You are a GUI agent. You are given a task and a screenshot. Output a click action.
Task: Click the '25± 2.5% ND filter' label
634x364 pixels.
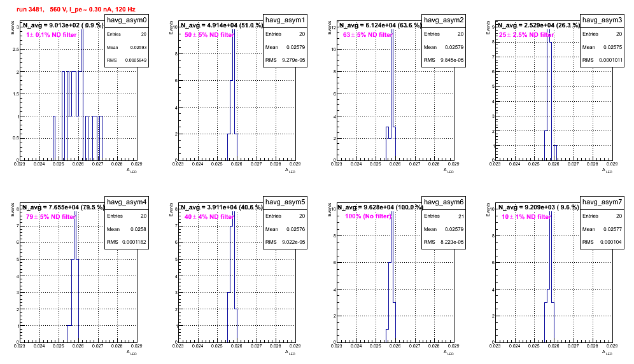click(x=526, y=35)
